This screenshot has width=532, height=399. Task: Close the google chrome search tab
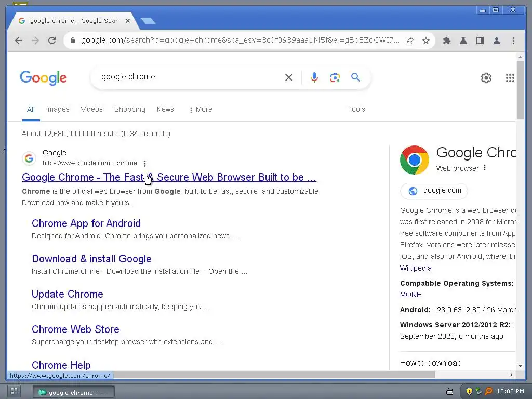[x=128, y=21]
